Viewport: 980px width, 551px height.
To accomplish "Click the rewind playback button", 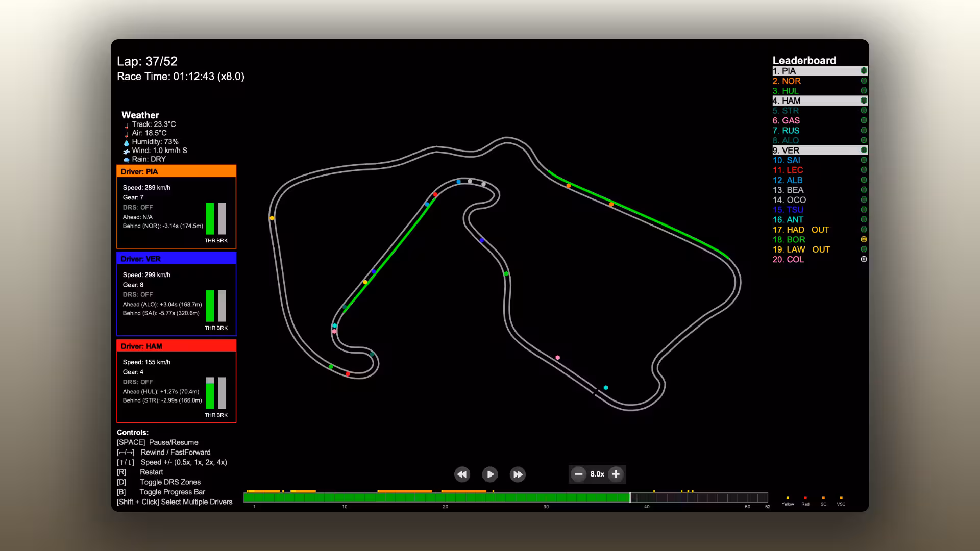I will (x=462, y=474).
